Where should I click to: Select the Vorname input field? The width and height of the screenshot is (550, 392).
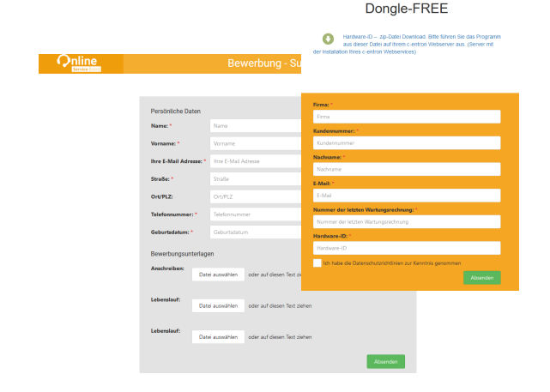click(x=256, y=143)
